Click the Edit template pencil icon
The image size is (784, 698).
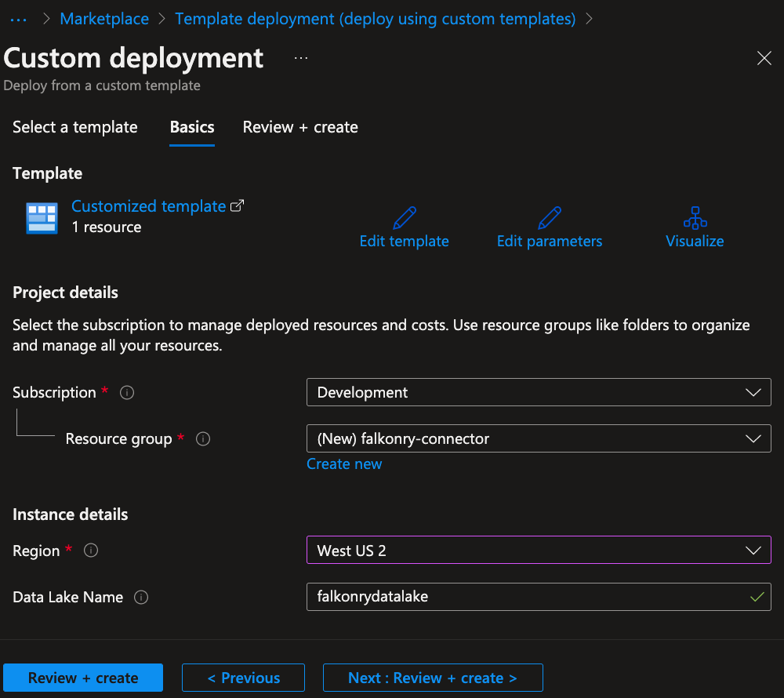404,217
